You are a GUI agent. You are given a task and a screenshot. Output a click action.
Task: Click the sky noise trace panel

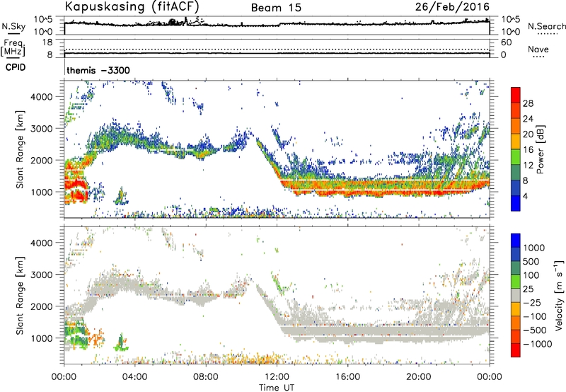[277, 25]
